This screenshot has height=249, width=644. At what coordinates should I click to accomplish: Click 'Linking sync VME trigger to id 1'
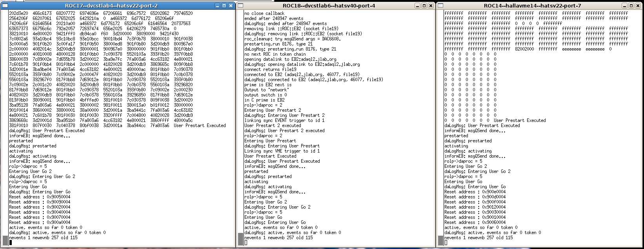pyautogui.click(x=282, y=151)
